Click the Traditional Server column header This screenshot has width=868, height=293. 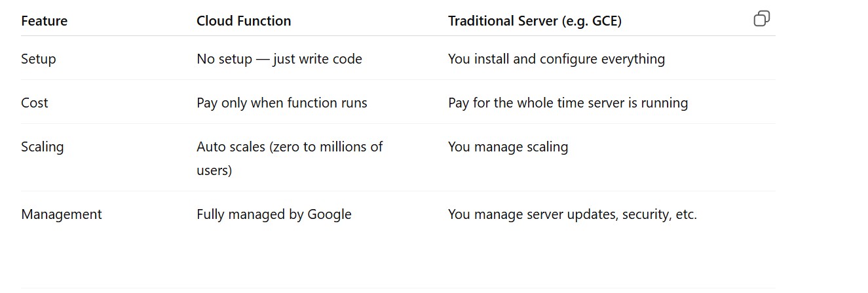(x=535, y=21)
